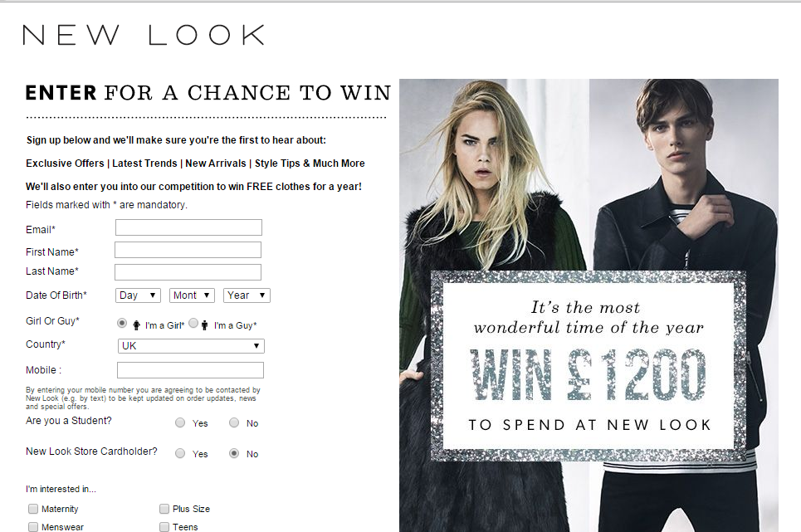
Task: Expand the Year of birth dropdown
Action: [247, 295]
